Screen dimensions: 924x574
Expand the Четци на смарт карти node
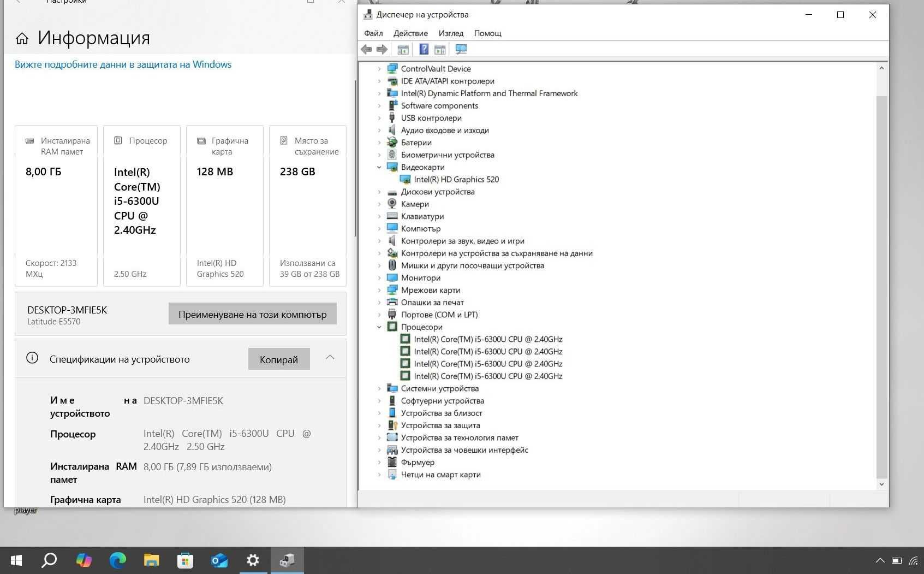[379, 475]
